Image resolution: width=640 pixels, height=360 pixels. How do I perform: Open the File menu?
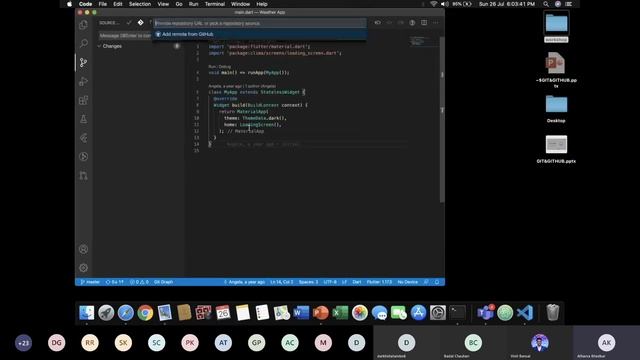(x=102, y=4)
